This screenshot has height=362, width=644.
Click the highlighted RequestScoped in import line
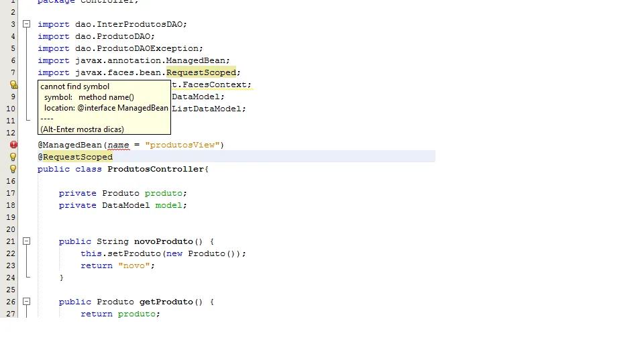pos(201,72)
